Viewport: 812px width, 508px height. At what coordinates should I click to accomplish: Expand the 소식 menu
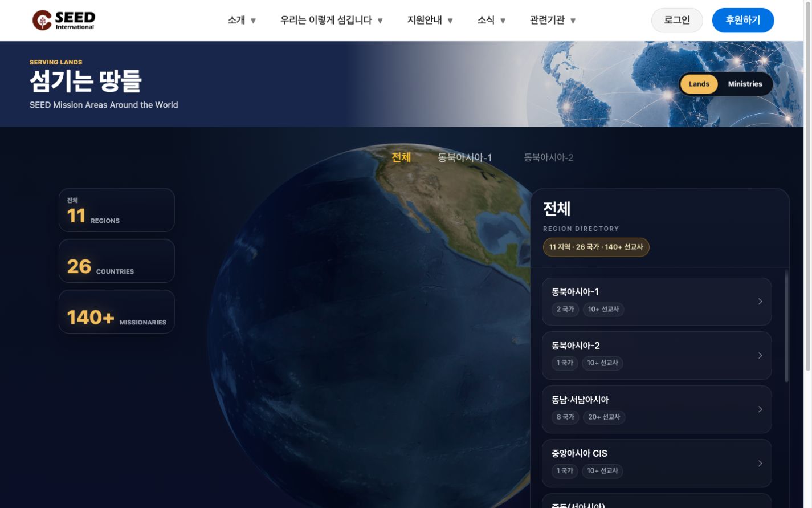[x=491, y=20]
